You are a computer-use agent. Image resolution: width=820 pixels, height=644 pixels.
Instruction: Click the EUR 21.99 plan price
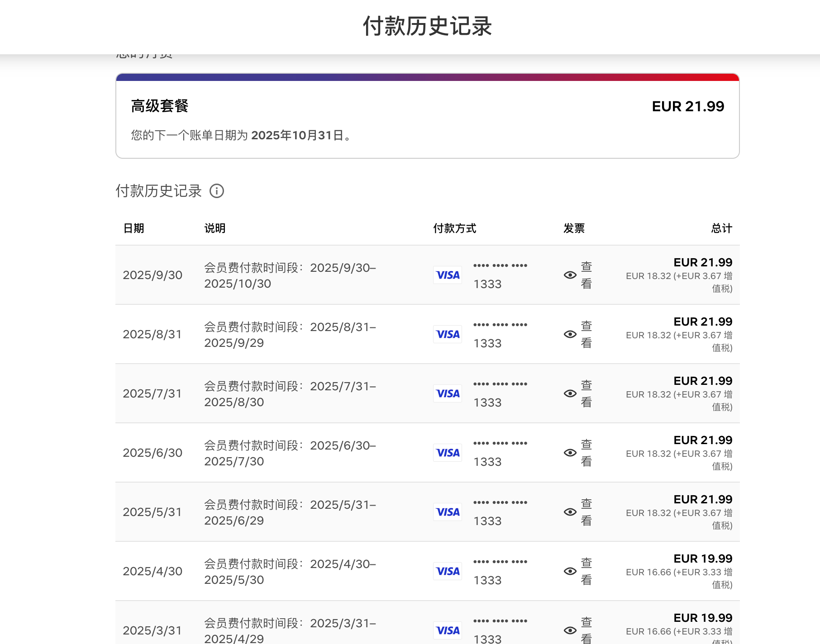pos(687,106)
